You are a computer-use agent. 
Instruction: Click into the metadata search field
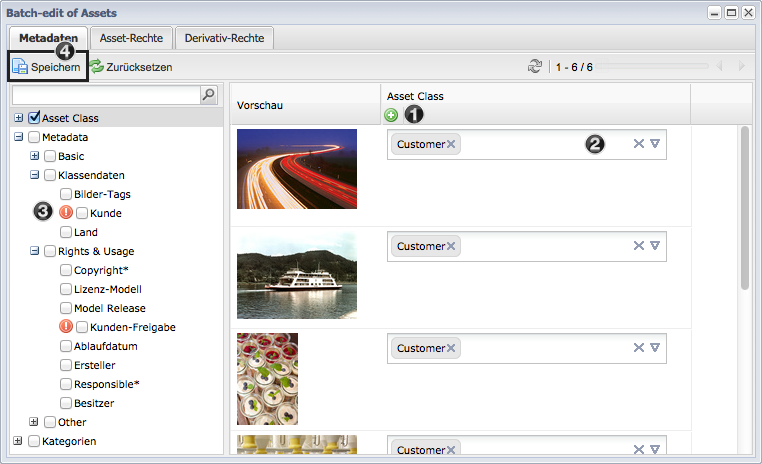106,95
